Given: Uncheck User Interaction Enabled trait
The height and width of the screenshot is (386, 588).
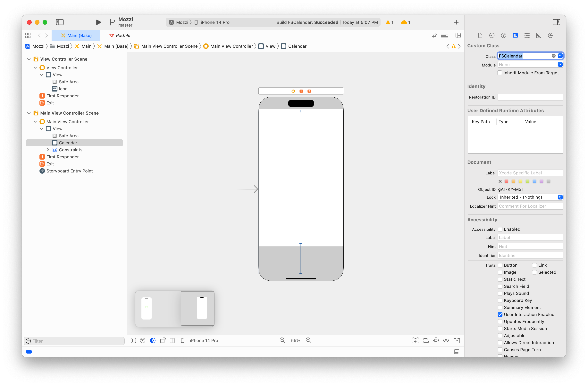Looking at the screenshot, I should [x=500, y=314].
